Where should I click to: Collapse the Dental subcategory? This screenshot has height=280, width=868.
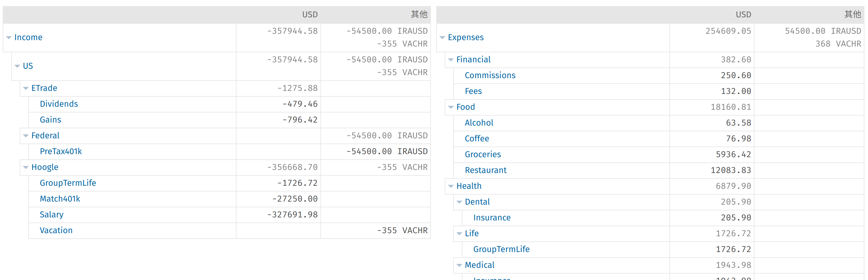pyautogui.click(x=459, y=202)
